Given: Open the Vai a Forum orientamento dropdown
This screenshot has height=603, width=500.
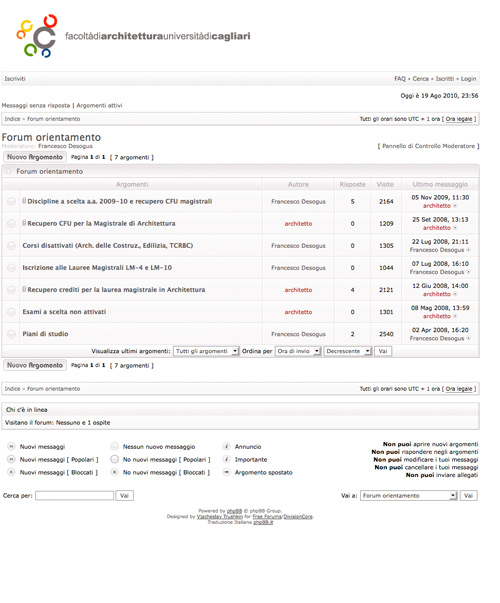Looking at the screenshot, I should click(408, 496).
